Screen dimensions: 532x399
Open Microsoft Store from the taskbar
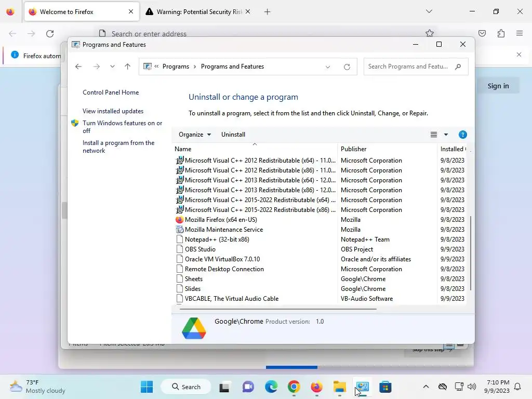coord(385,387)
